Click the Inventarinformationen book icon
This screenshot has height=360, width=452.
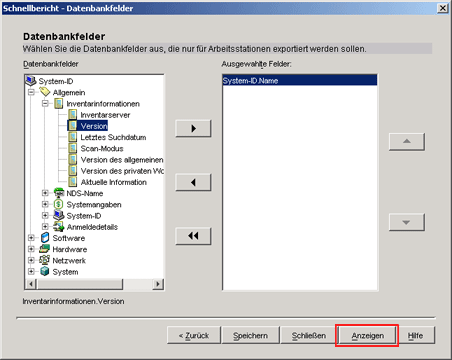pyautogui.click(x=59, y=103)
